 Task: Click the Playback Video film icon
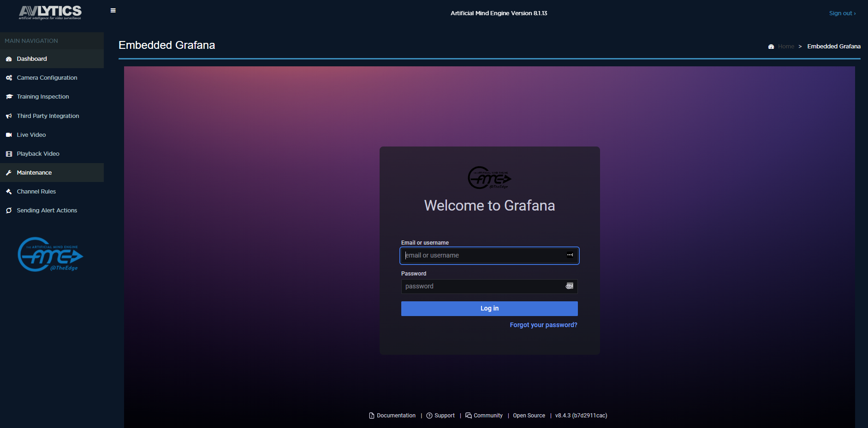9,154
